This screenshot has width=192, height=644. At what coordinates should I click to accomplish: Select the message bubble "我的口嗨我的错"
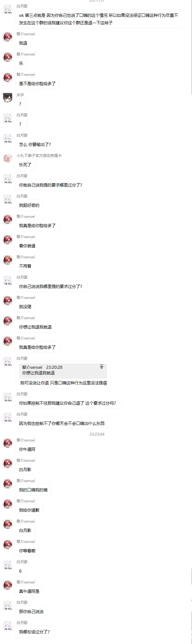point(33,490)
